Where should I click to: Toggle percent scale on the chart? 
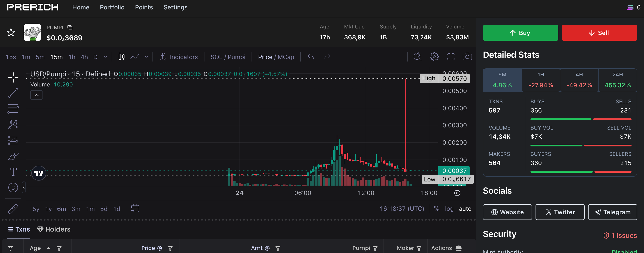click(436, 209)
